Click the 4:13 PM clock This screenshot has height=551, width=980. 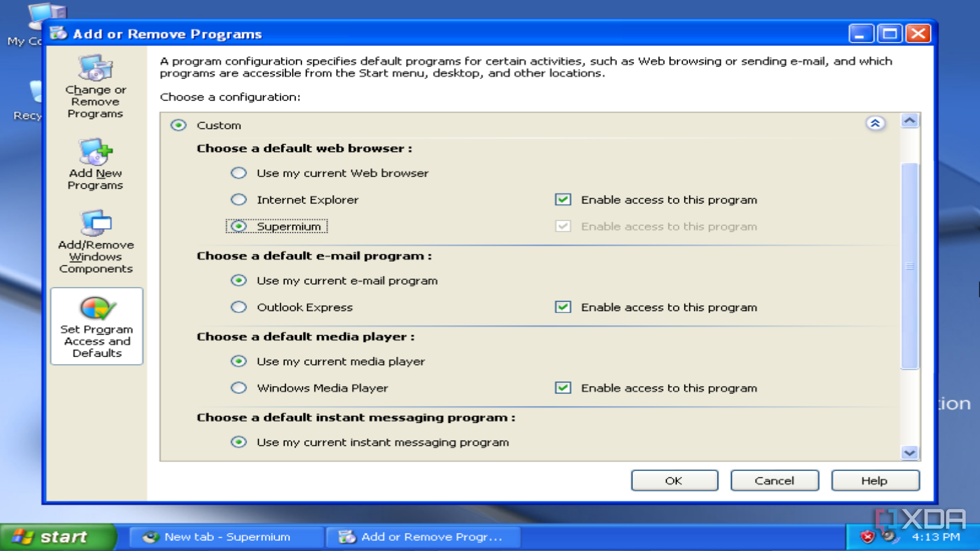tap(936, 537)
